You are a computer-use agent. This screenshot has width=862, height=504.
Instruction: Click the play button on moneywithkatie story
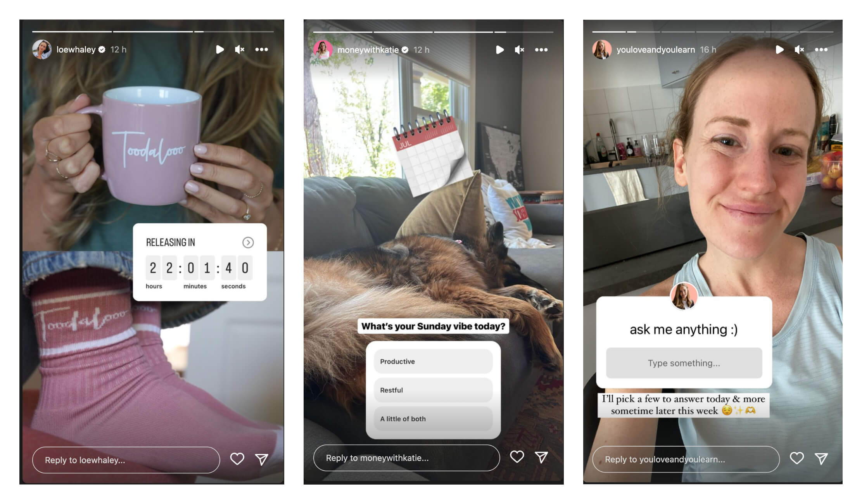(x=498, y=49)
